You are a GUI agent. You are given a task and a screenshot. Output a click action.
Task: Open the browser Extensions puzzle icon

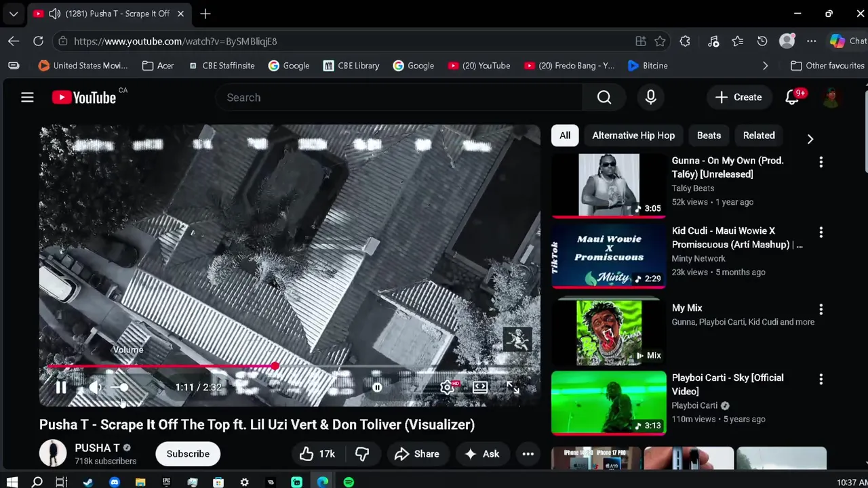pos(685,41)
